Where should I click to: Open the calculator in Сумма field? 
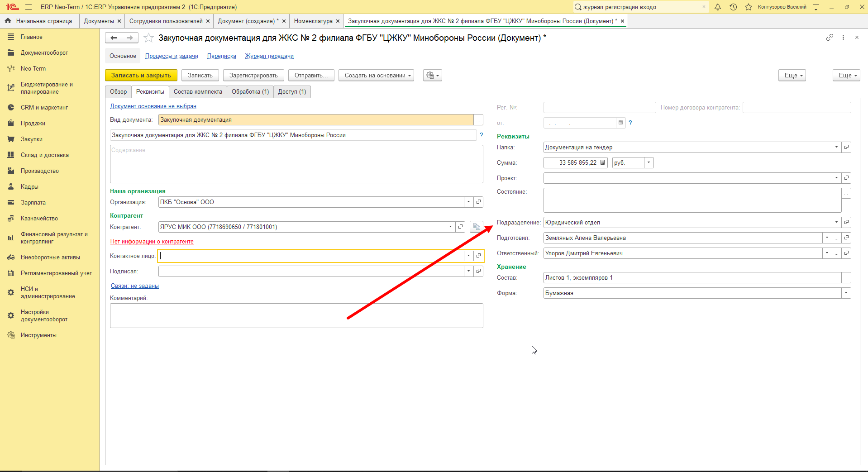(x=602, y=162)
